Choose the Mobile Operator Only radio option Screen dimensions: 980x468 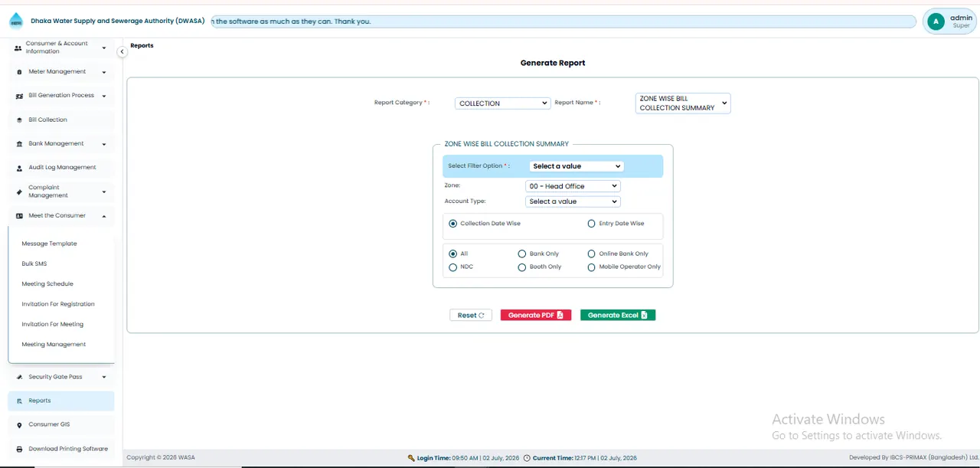pyautogui.click(x=591, y=267)
